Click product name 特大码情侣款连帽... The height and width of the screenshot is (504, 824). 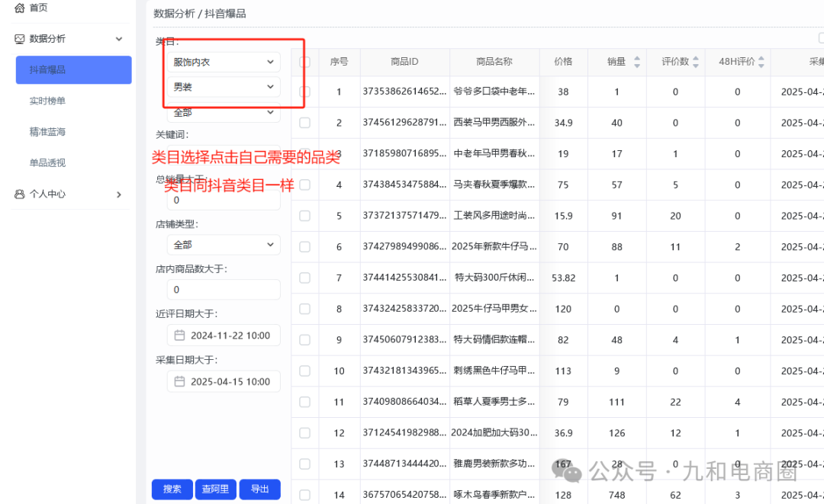pyautogui.click(x=494, y=339)
